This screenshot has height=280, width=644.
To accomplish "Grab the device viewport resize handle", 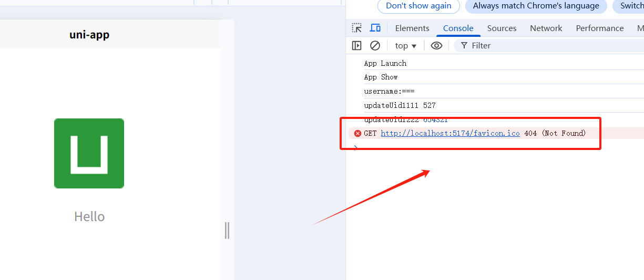I will pyautogui.click(x=227, y=231).
